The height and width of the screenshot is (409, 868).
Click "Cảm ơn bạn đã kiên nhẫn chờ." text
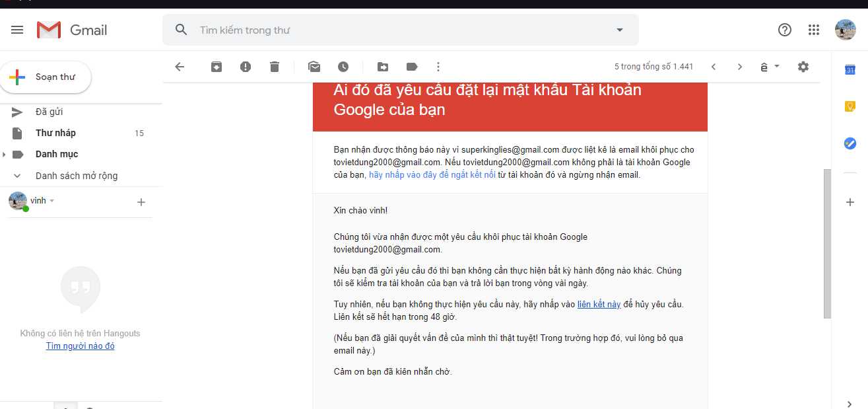point(393,371)
